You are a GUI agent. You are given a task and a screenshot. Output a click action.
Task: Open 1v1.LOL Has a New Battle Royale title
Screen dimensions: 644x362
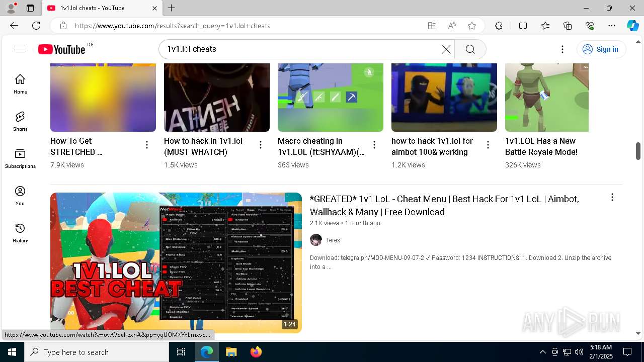coord(541,146)
